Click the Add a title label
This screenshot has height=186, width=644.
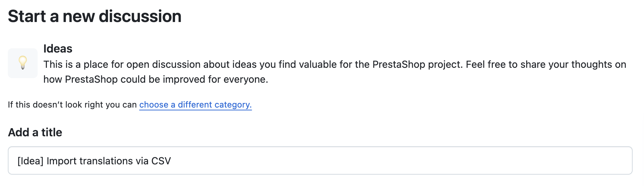coord(35,132)
